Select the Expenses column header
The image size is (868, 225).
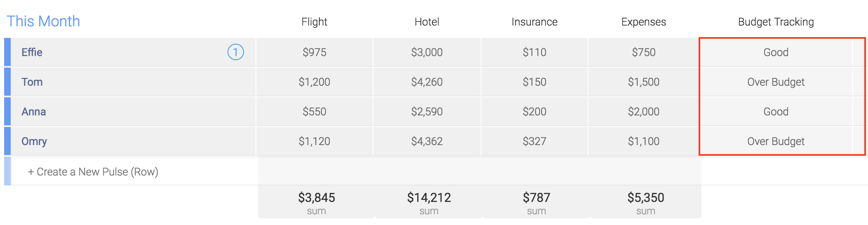tap(643, 22)
